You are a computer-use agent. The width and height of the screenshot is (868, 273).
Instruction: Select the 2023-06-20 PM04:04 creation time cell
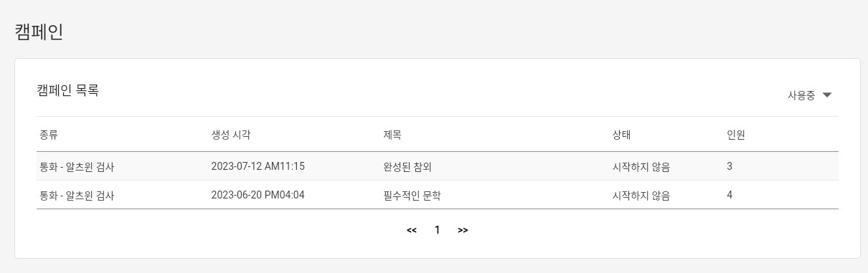click(x=258, y=195)
